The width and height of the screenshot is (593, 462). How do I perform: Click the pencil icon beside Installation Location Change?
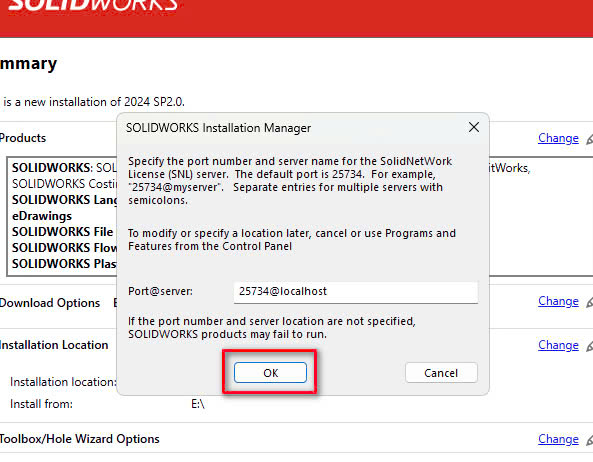[x=589, y=346]
